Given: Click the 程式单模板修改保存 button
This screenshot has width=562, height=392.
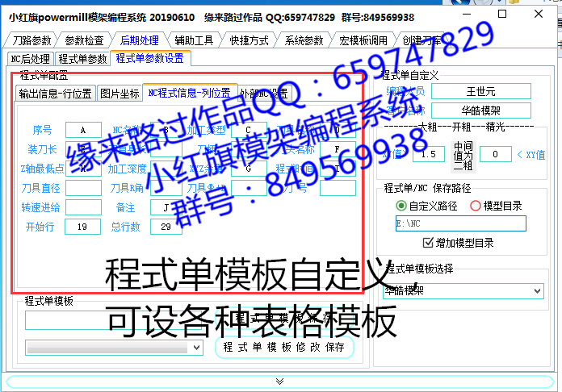Looking at the screenshot, I should (284, 347).
